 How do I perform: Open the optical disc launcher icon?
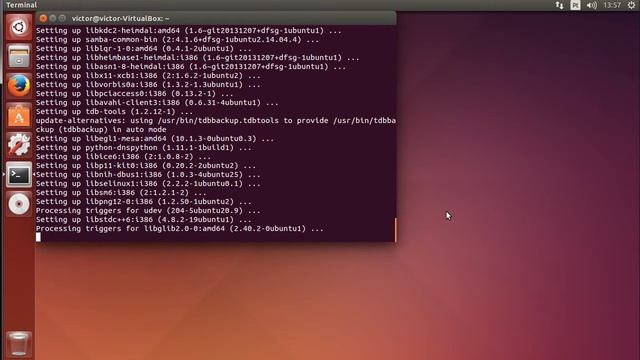point(19,204)
